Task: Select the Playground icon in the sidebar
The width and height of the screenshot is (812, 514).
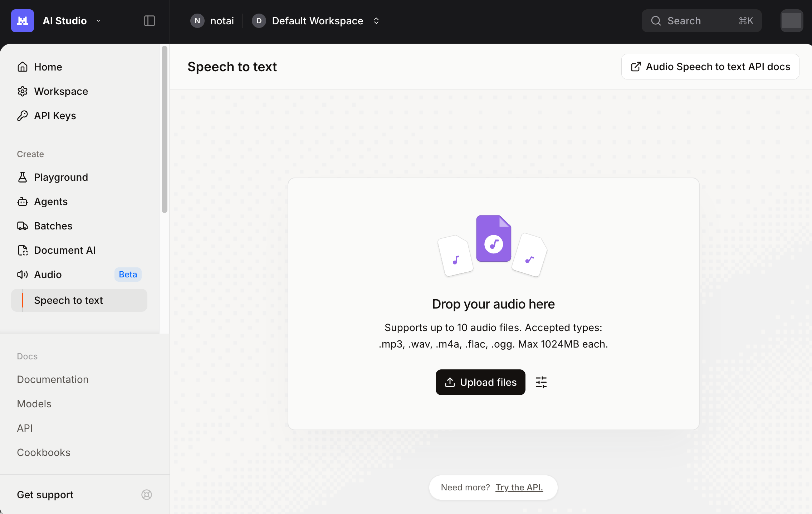Action: pyautogui.click(x=23, y=177)
